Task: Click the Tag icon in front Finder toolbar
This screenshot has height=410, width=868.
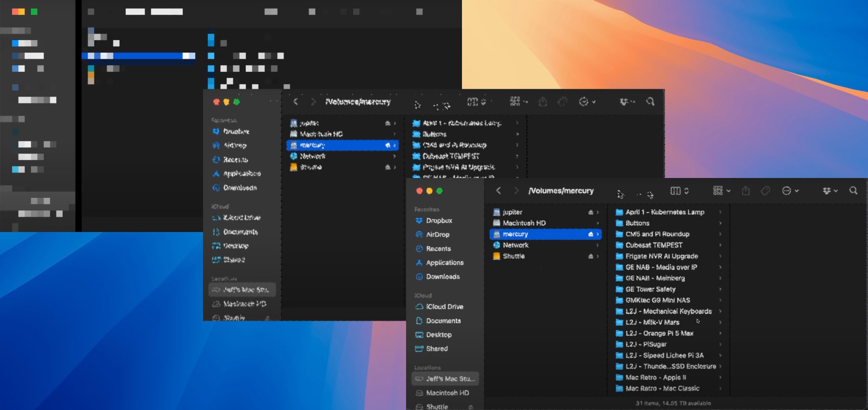Action: tap(765, 191)
